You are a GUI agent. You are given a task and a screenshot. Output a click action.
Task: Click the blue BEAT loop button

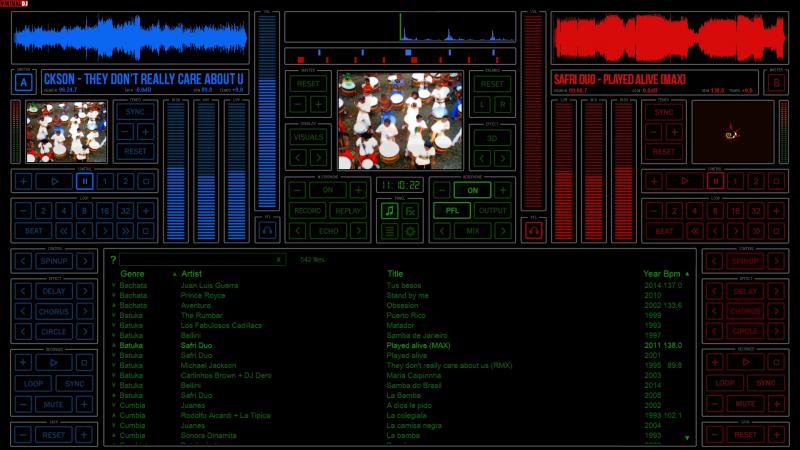click(x=33, y=231)
